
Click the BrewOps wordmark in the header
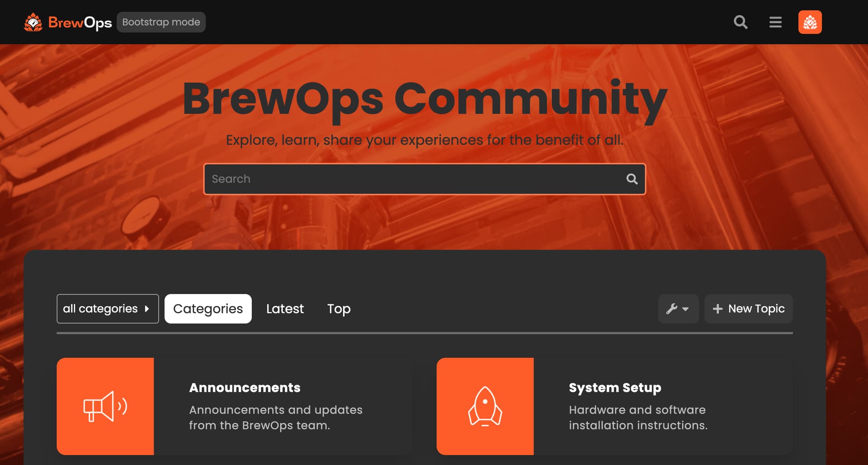[80, 22]
